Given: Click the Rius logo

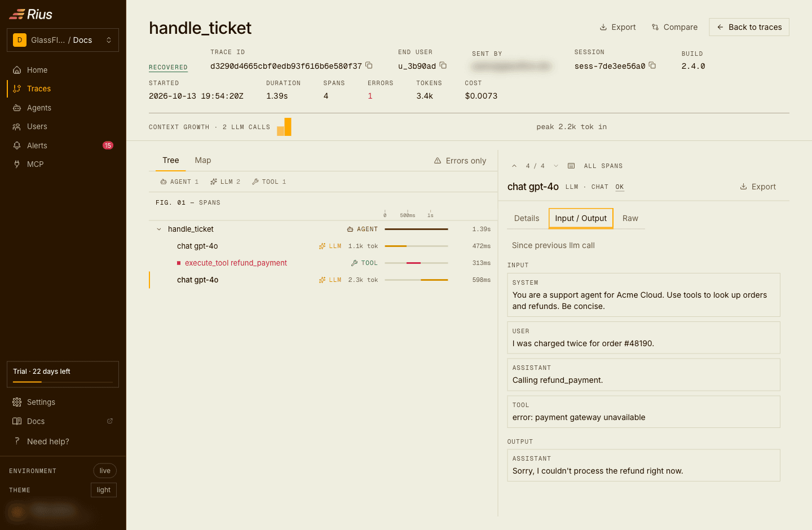Looking at the screenshot, I should click(x=31, y=14).
